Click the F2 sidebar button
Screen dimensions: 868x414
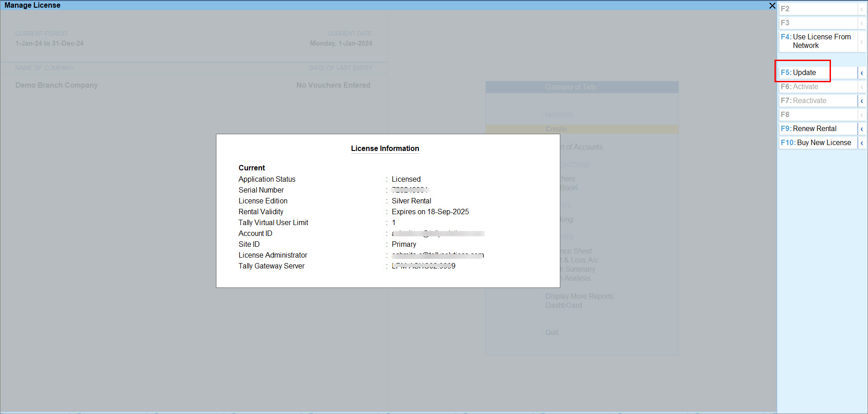click(x=818, y=9)
